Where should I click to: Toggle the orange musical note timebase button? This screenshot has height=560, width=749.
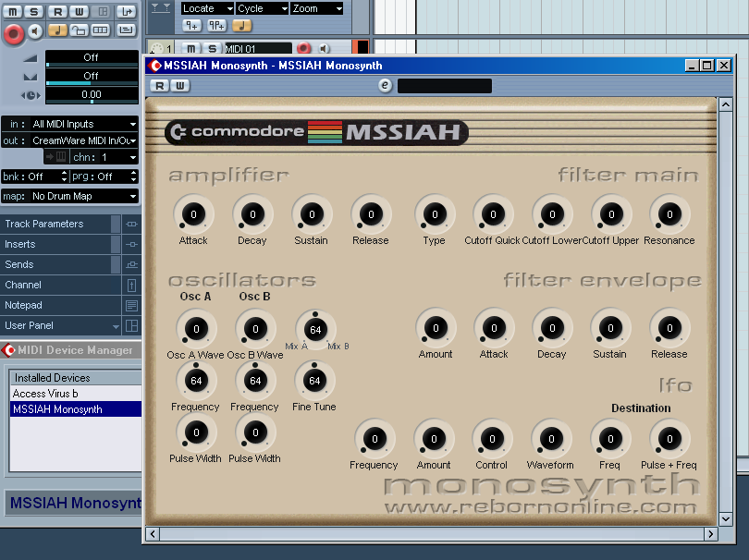pos(58,30)
